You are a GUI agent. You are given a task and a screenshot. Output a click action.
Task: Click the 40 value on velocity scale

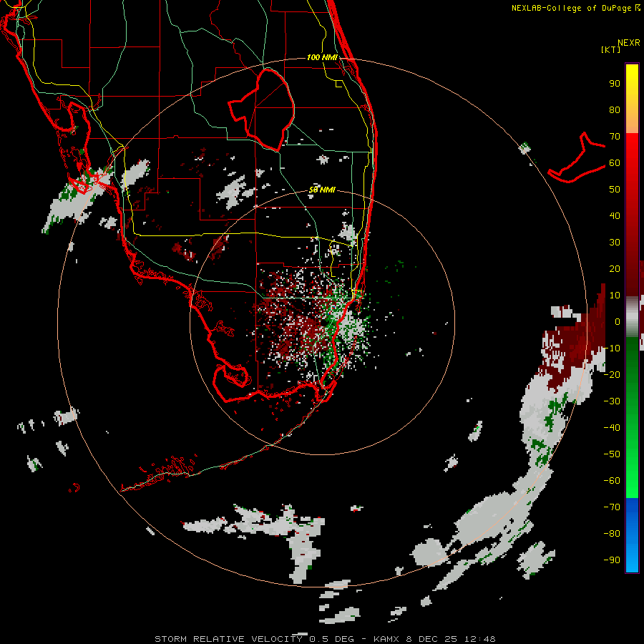615,215
